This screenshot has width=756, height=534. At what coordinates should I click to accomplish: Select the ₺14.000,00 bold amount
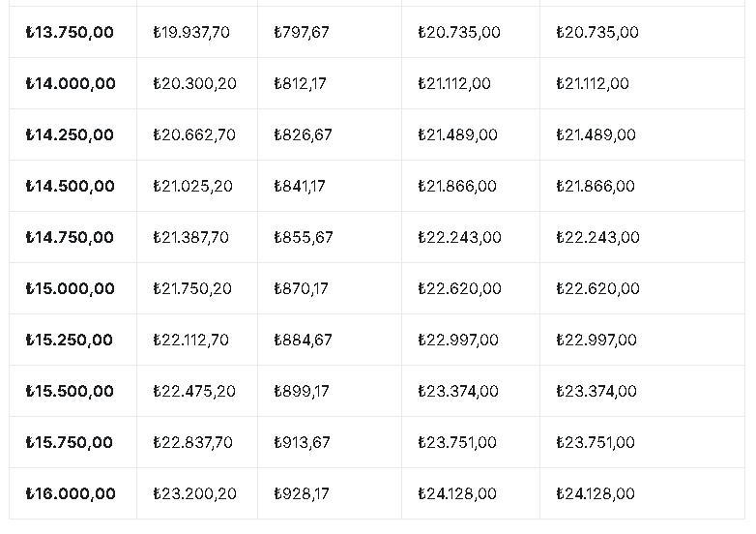point(71,83)
